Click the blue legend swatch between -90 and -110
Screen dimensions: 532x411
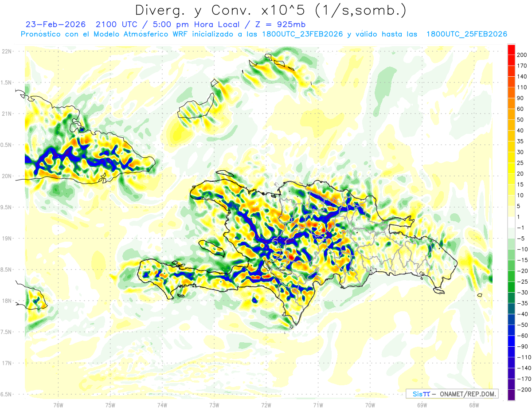tap(511, 352)
